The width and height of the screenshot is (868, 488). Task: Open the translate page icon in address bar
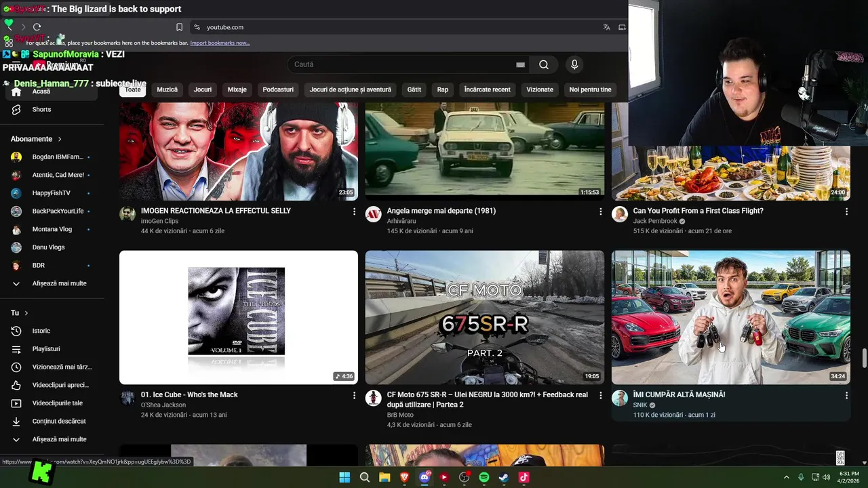[x=606, y=27]
